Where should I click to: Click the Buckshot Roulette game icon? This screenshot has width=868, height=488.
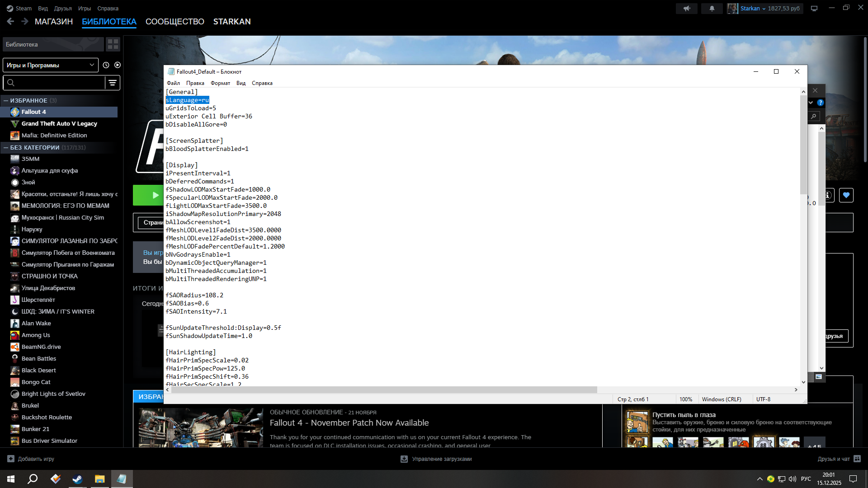pos(15,418)
